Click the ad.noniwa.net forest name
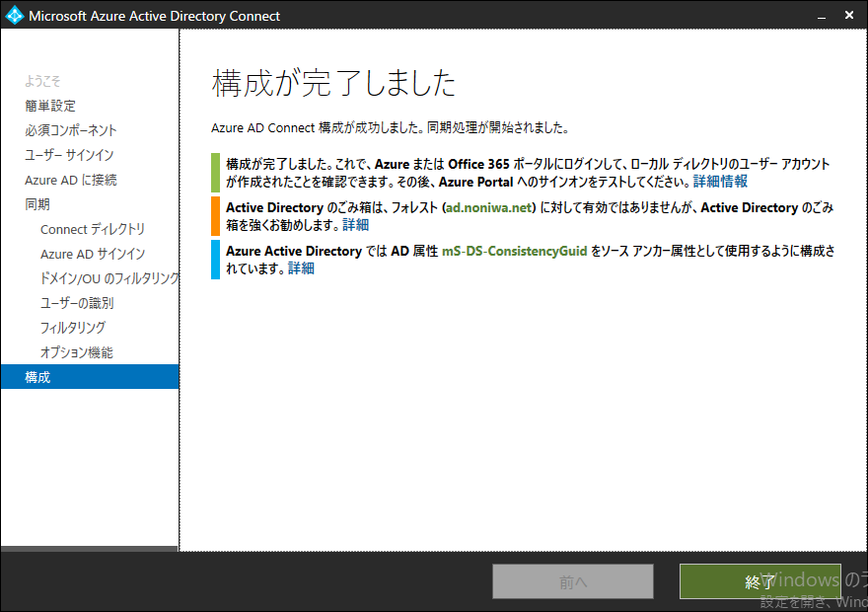The image size is (868, 612). click(489, 207)
